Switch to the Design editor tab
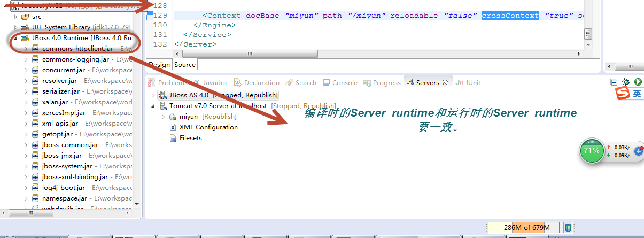This screenshot has height=238, width=644. [x=159, y=65]
